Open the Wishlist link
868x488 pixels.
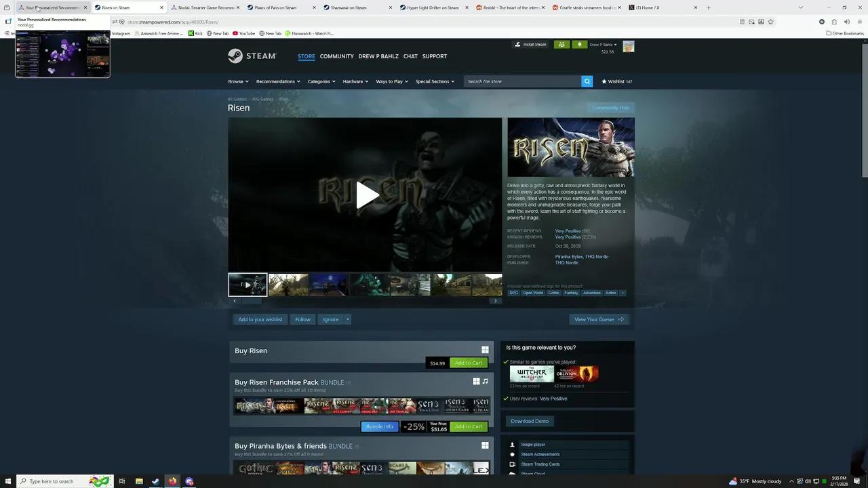(x=617, y=81)
